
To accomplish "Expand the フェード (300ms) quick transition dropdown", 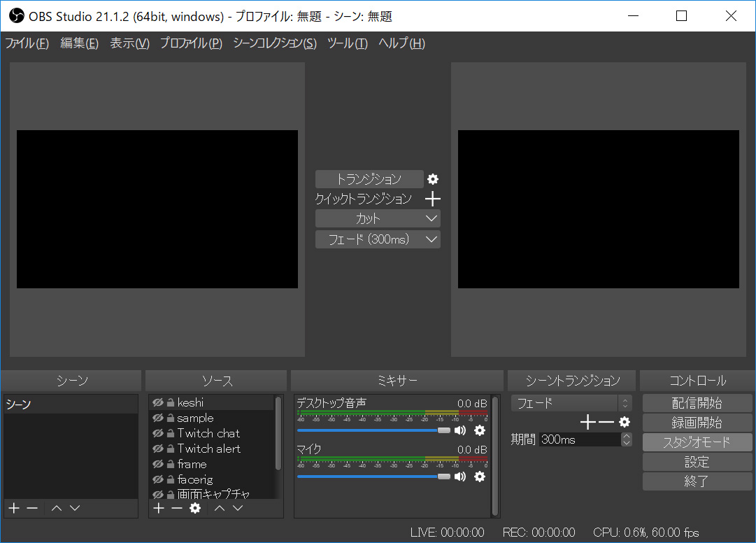I will (x=432, y=239).
